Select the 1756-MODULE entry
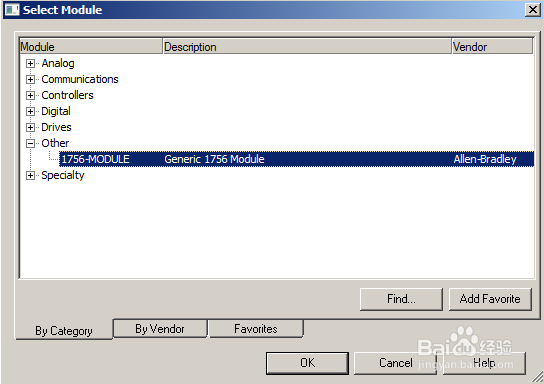544x384 pixels. 95,159
